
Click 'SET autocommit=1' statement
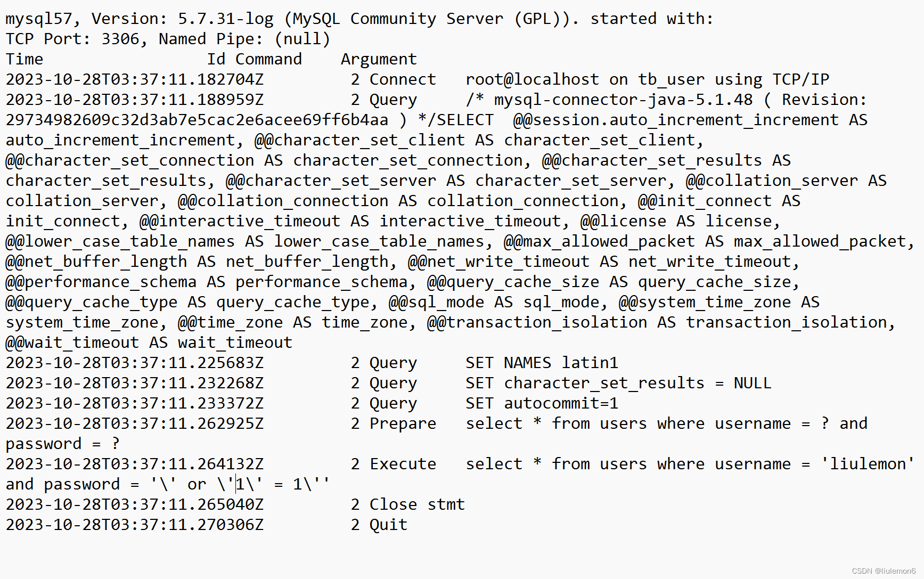(542, 403)
